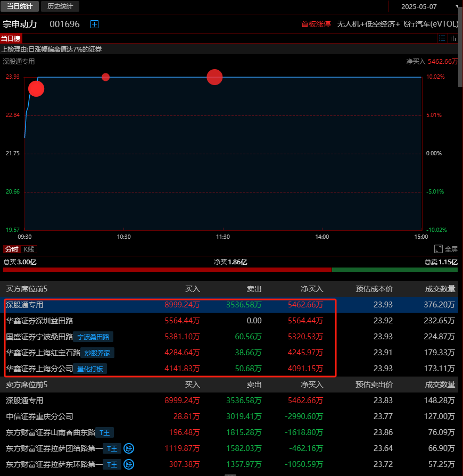463x476 pixels.
Task: Select row 东方财富证券山南香曲东路
Action: [229, 432]
